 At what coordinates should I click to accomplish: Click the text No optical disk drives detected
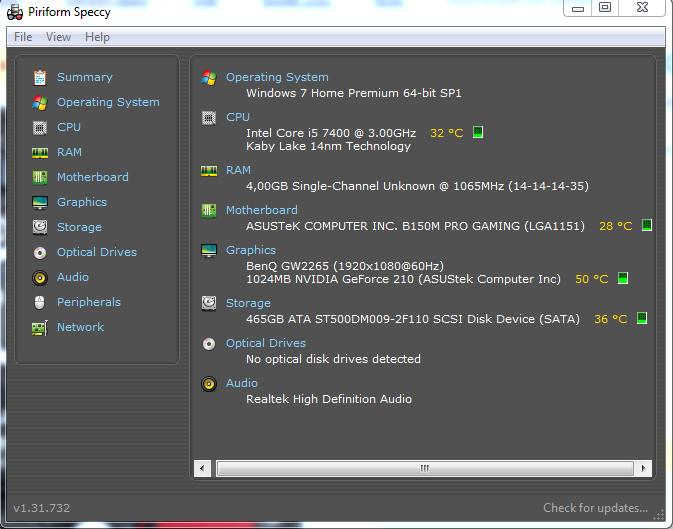(x=333, y=359)
